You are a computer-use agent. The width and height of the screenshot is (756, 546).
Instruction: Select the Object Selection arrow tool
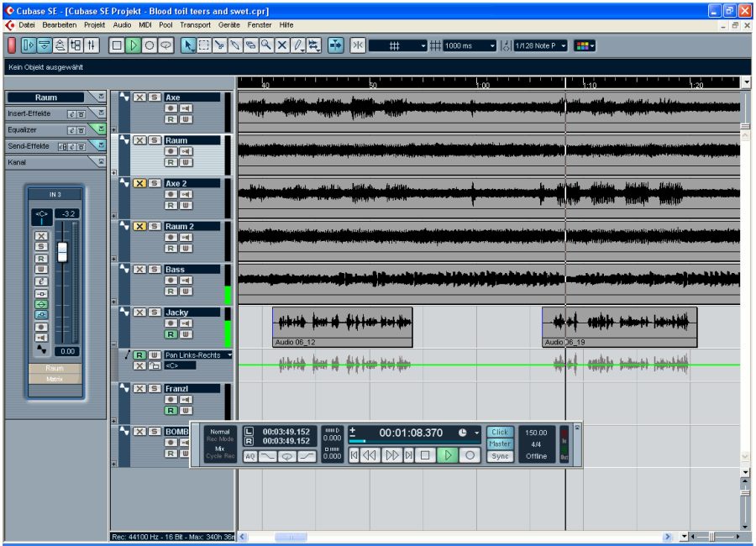(188, 45)
